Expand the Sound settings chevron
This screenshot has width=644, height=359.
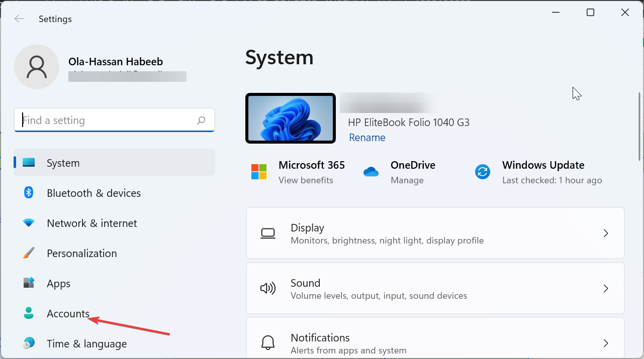606,288
